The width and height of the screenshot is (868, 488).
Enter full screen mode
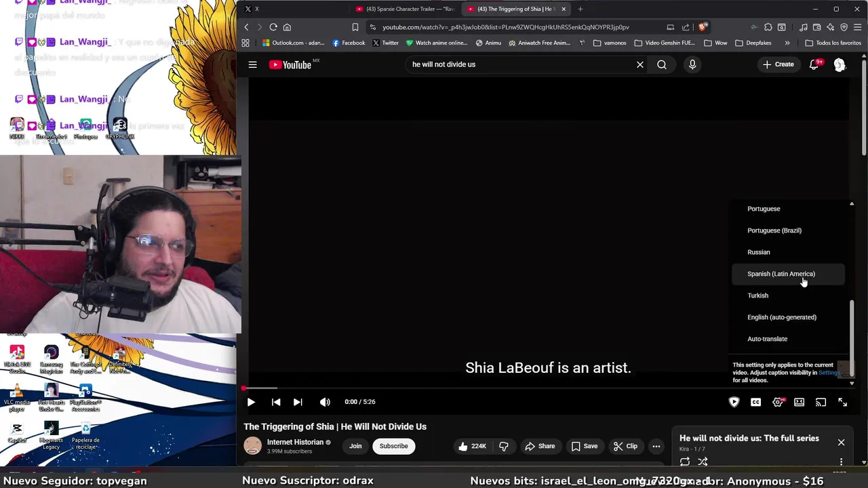pos(842,402)
